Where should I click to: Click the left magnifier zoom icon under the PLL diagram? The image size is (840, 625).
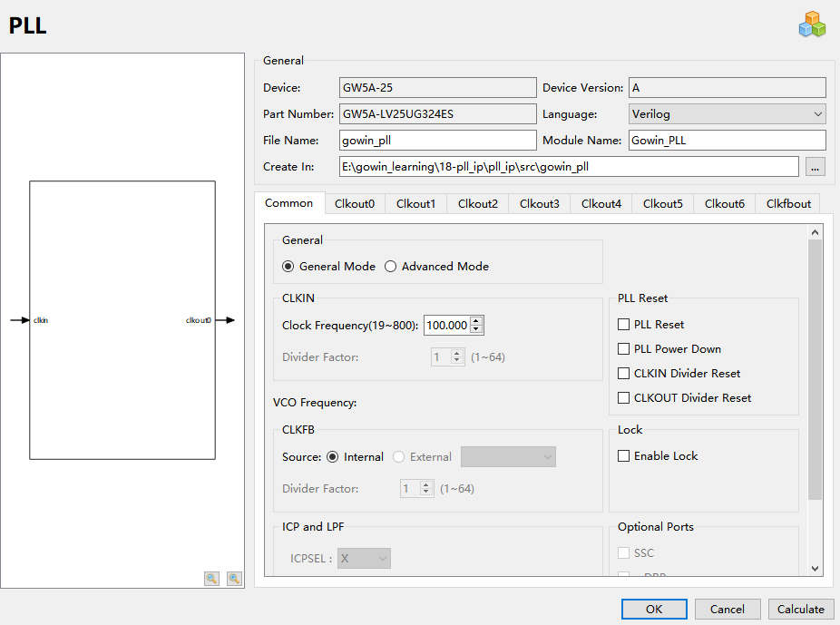[211, 579]
